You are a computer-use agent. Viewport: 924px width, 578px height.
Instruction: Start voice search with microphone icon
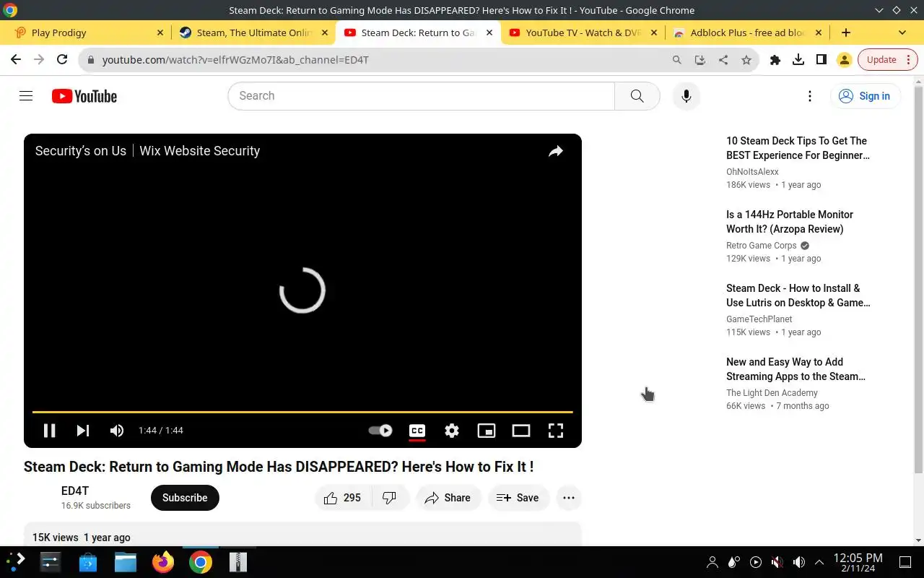coord(687,96)
